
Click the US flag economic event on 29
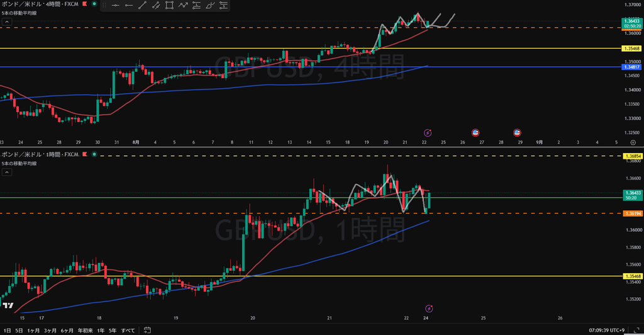(x=517, y=133)
